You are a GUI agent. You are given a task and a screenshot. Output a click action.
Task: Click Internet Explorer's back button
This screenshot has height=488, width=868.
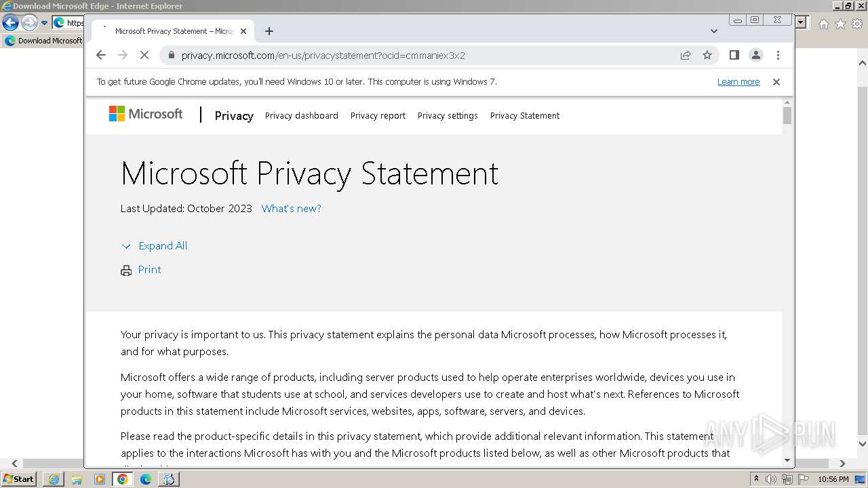point(10,23)
